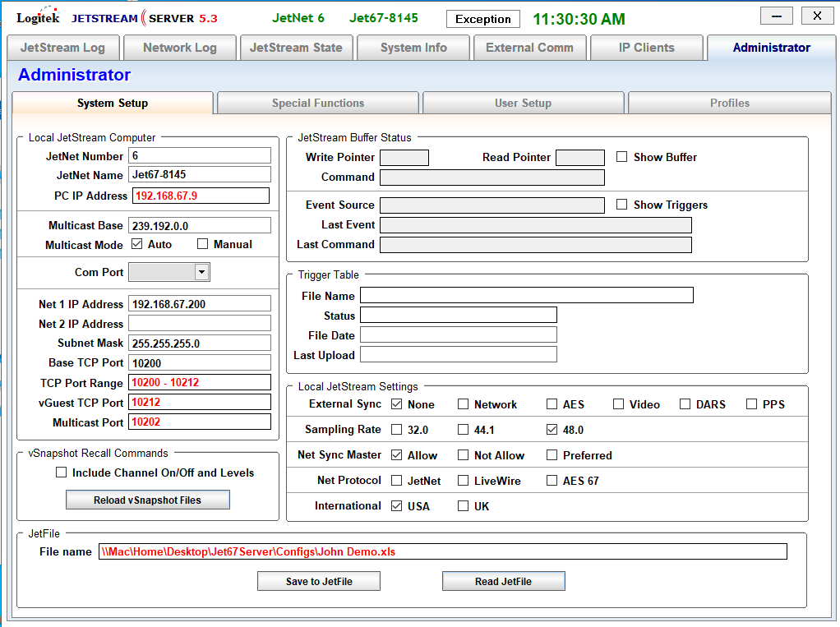
Task: Click the JetNet Name input field
Action: click(x=200, y=175)
